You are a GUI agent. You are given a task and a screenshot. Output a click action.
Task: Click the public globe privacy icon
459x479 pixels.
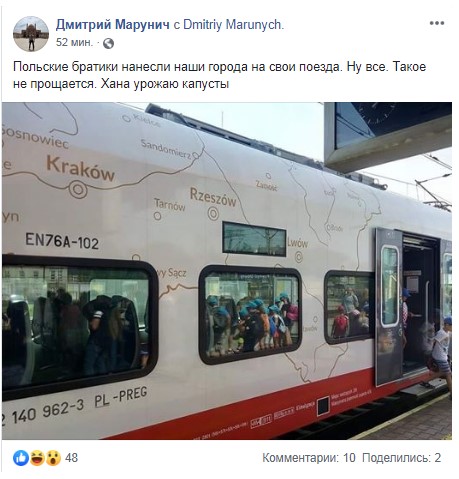point(108,43)
